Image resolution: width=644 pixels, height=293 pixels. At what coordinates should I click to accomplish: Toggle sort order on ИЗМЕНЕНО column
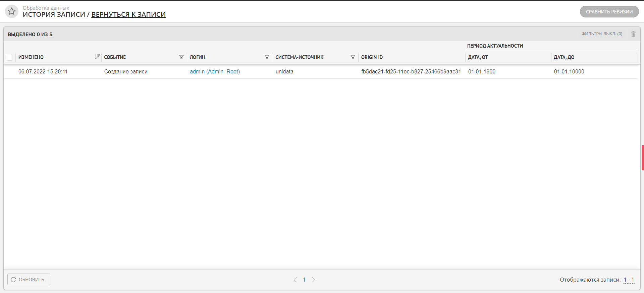97,57
